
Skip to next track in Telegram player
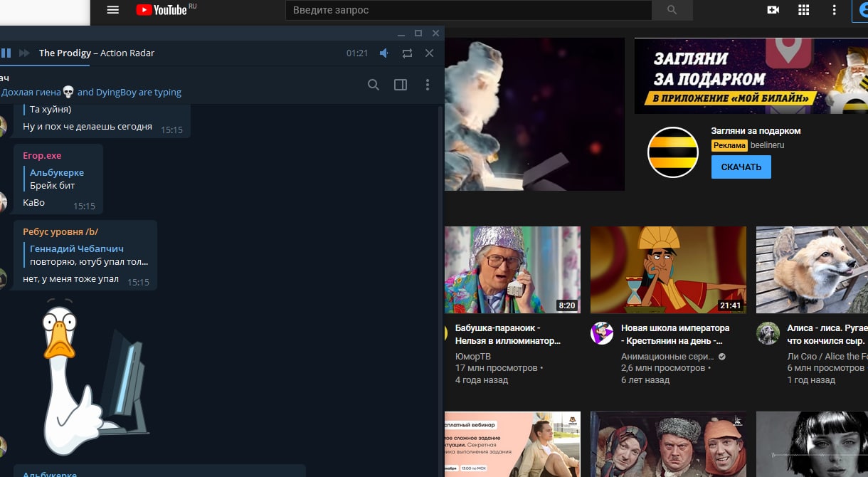24,53
